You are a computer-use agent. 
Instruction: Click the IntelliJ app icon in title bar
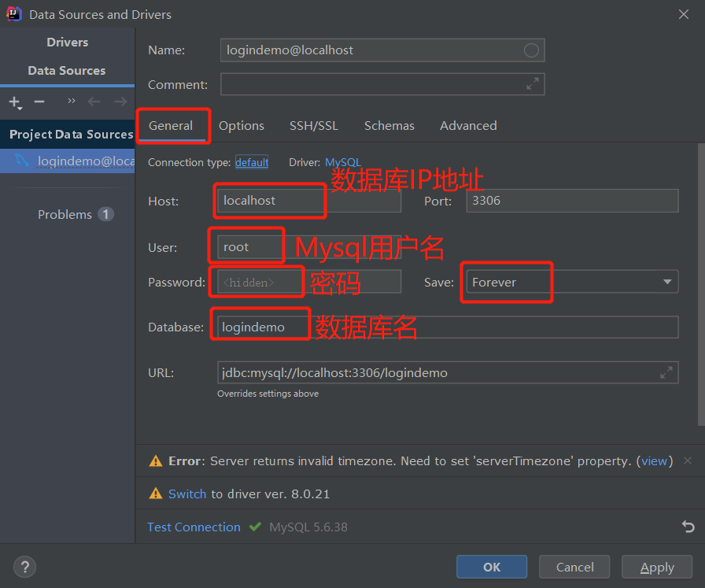click(x=14, y=14)
